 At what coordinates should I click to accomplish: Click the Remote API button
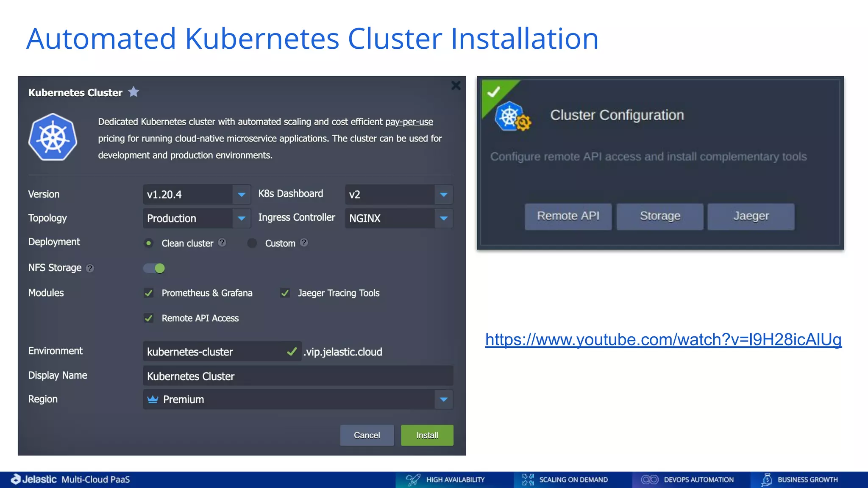(568, 216)
